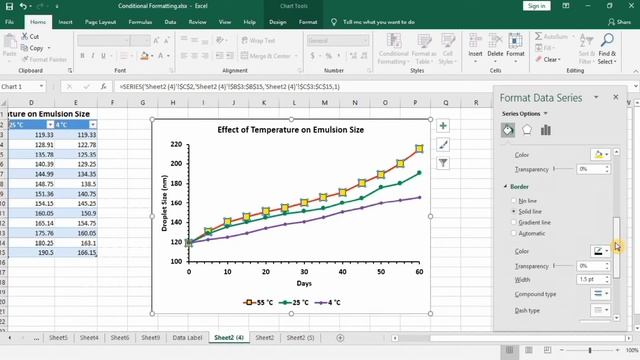640x360 pixels.
Task: Click the hidden sheets ellipsis button
Action: click(36, 338)
